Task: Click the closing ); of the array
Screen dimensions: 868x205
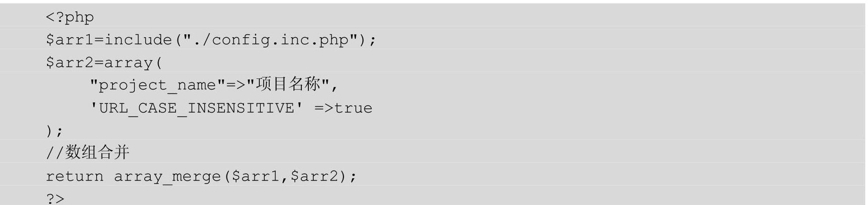Action: [x=55, y=131]
